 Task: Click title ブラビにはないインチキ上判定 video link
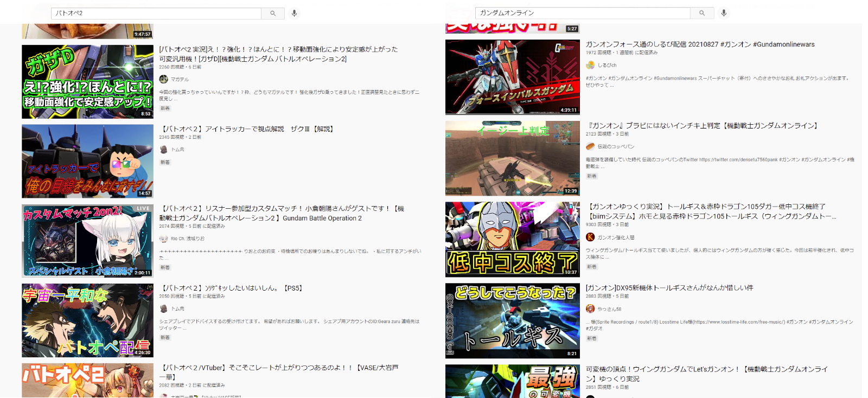click(703, 126)
